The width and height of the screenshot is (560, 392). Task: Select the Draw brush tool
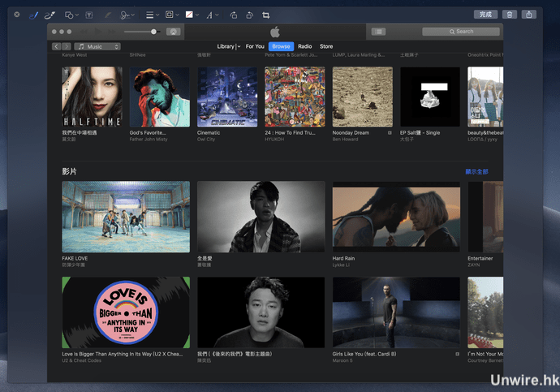pos(50,15)
